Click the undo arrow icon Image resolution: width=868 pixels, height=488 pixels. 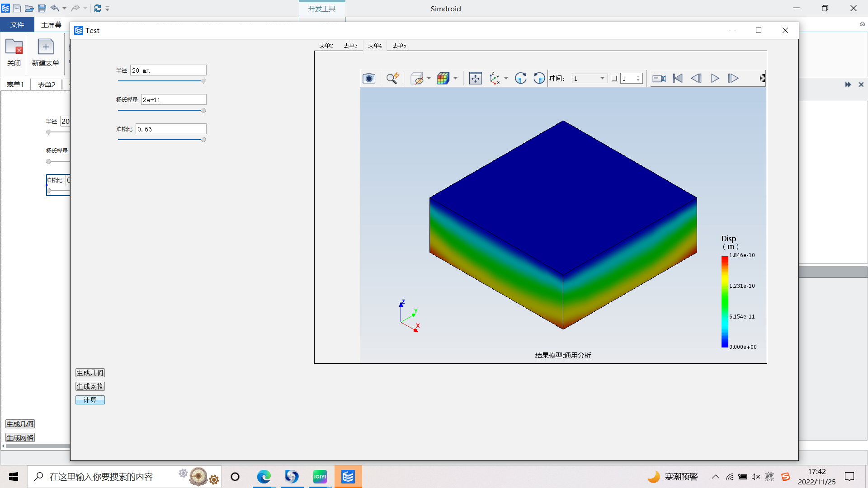point(55,8)
